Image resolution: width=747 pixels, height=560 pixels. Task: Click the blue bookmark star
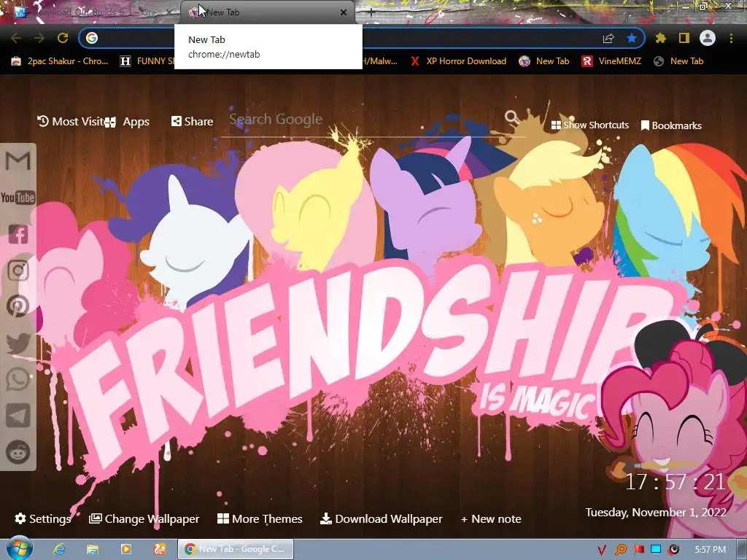632,38
